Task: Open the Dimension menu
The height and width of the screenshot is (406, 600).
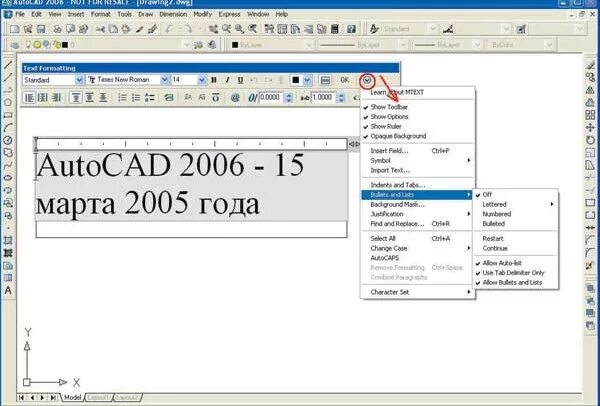Action: click(173, 14)
